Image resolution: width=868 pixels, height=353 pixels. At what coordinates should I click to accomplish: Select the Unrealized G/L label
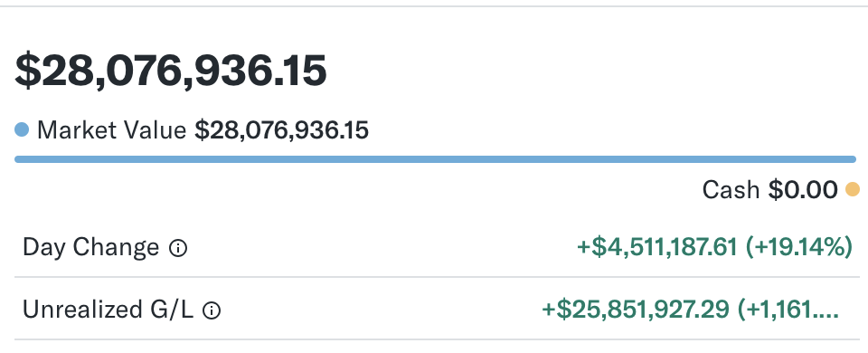point(108,310)
